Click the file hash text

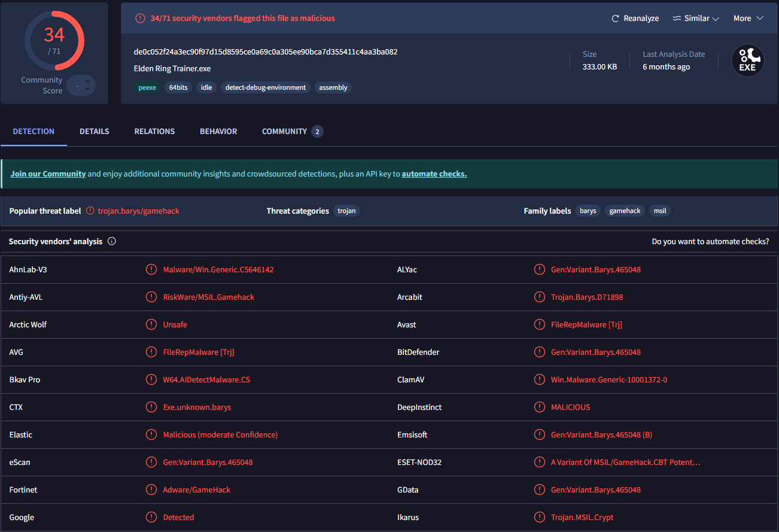click(x=266, y=51)
